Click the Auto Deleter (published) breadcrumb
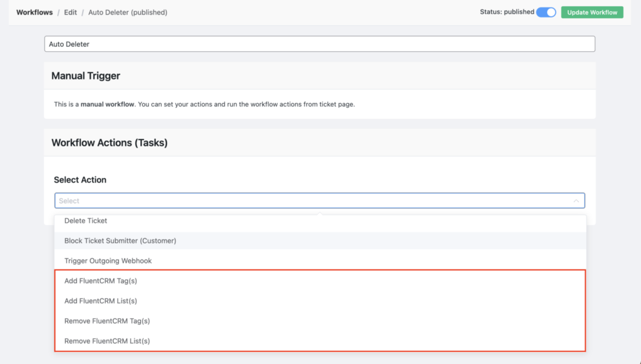The image size is (641, 364). (x=128, y=12)
